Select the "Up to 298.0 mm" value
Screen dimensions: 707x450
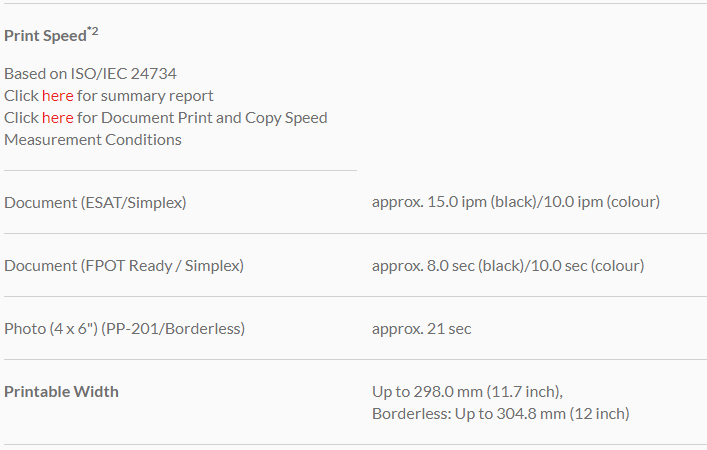433,392
